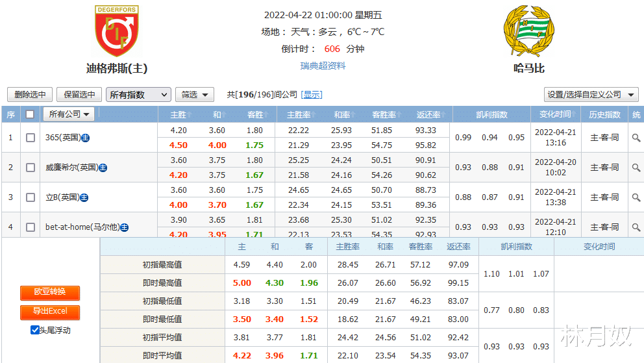Open 主-客-同 history link for 365(英国)
This screenshot has height=363, width=644.
click(x=604, y=138)
